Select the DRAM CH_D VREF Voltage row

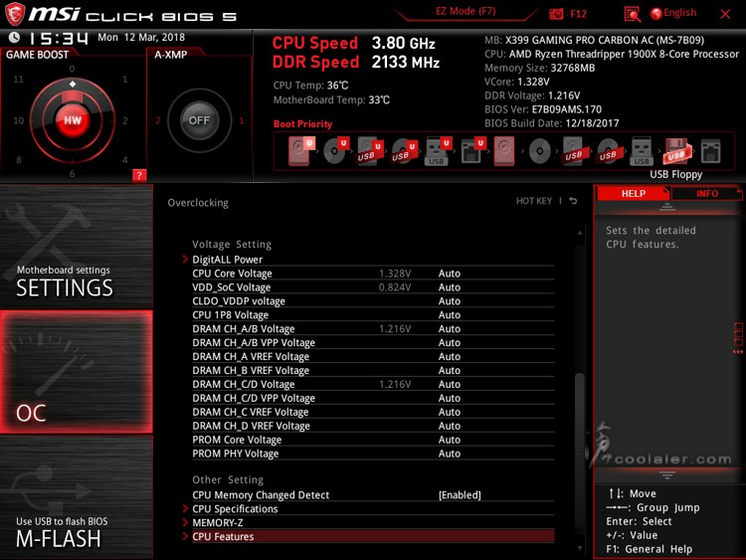coord(373,426)
